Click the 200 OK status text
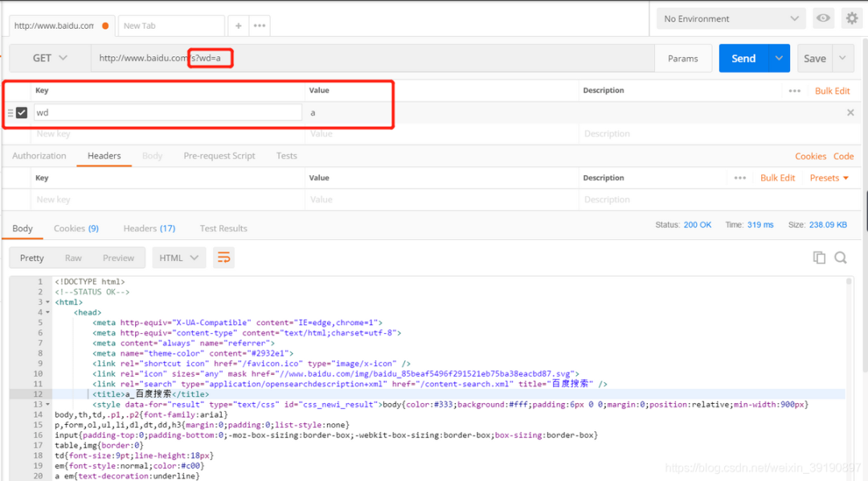 click(x=698, y=225)
